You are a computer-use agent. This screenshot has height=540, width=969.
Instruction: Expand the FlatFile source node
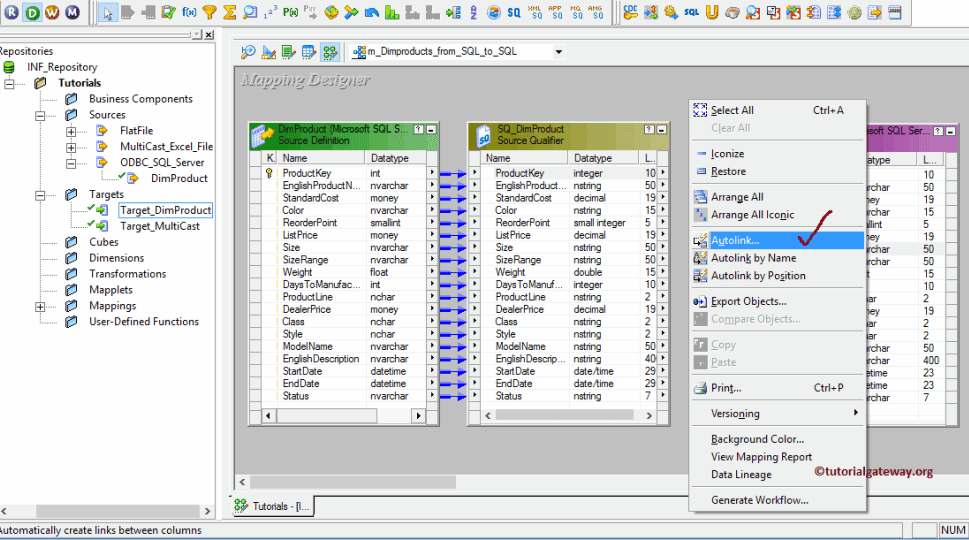[71, 131]
